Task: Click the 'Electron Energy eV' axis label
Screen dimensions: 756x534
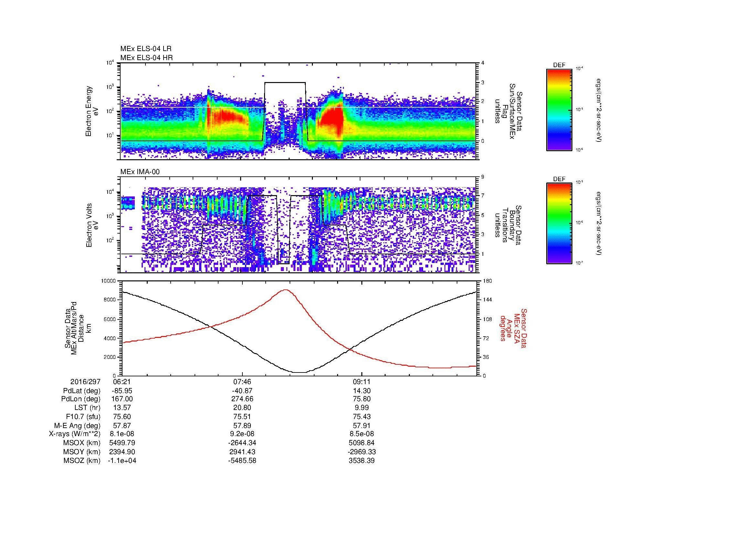Action: tap(91, 111)
